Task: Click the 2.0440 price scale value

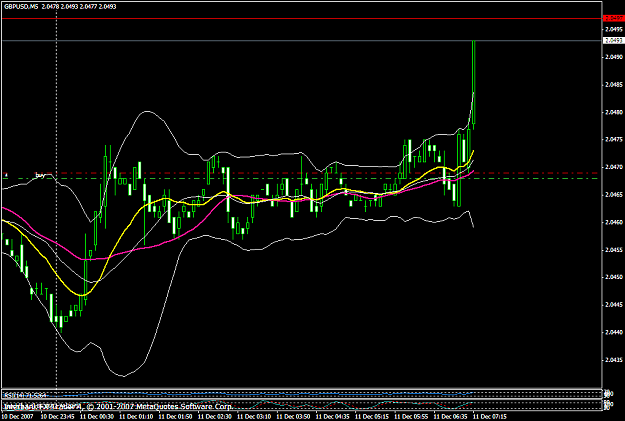Action: coord(614,332)
